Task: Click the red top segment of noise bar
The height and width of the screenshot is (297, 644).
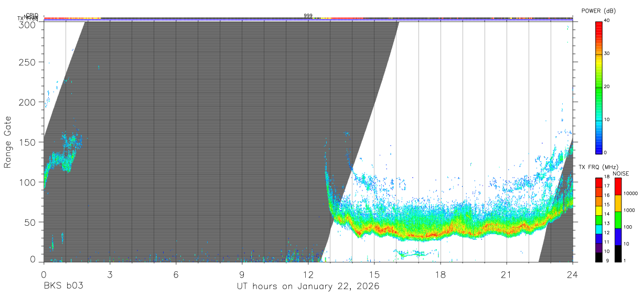Action: [618, 186]
